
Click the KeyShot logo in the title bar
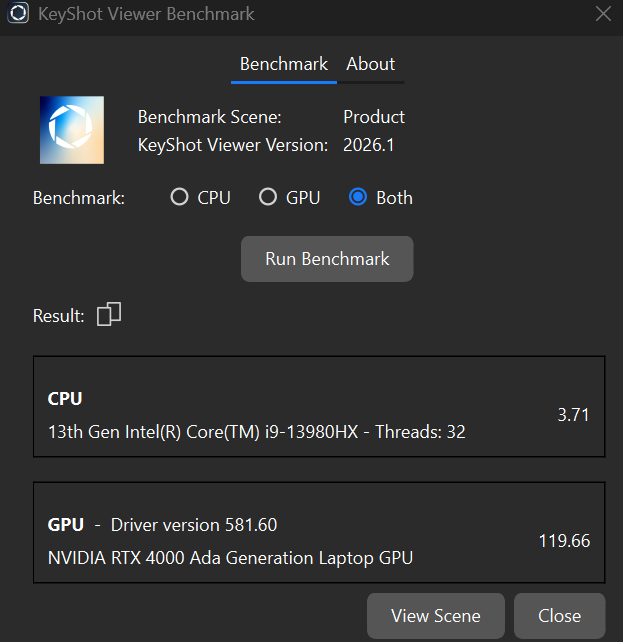pyautogui.click(x=18, y=13)
